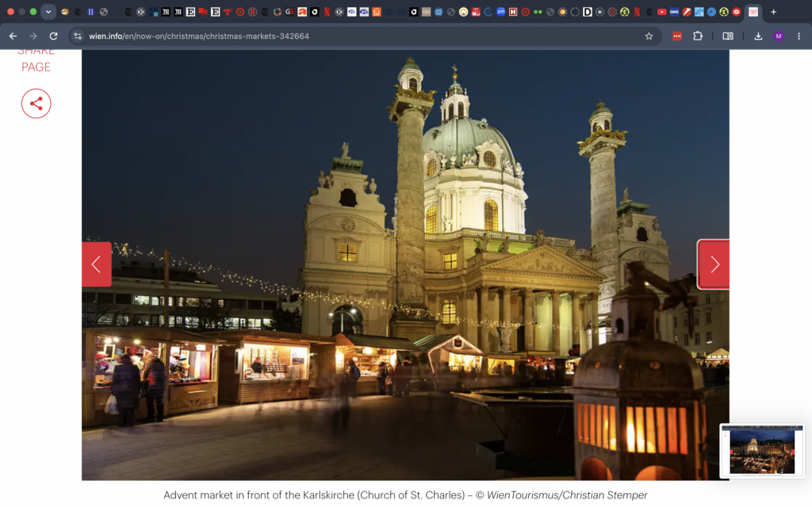Switch to the blue map-pin favicon tab
This screenshot has height=508, width=812.
(x=711, y=12)
